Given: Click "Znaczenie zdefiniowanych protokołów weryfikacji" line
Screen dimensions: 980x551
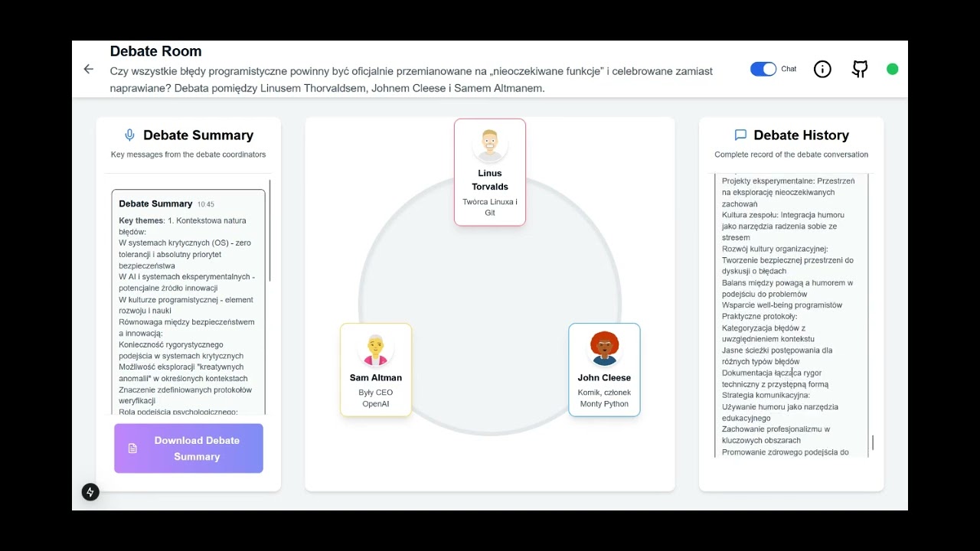Looking at the screenshot, I should pyautogui.click(x=185, y=395).
